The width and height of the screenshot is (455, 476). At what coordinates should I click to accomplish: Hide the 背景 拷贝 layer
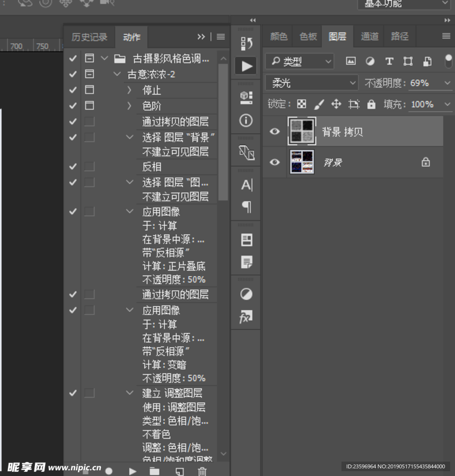pos(274,131)
